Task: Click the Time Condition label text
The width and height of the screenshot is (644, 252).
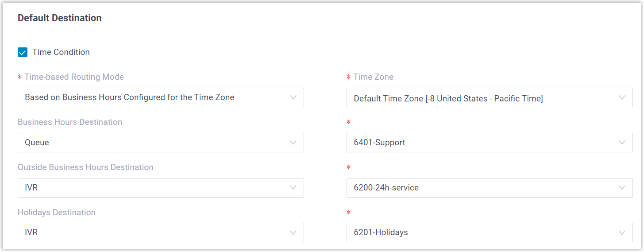Action: (61, 52)
